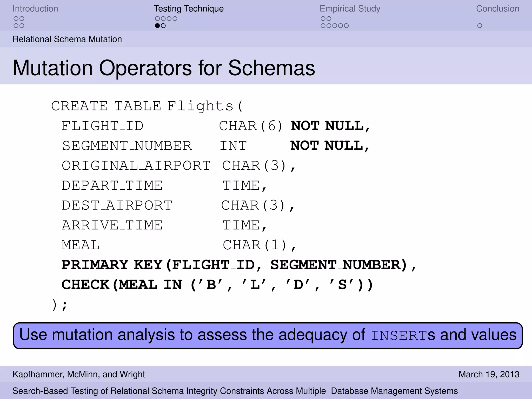Click the blue mutation analysis callout box
532x399 pixels.
click(268, 336)
